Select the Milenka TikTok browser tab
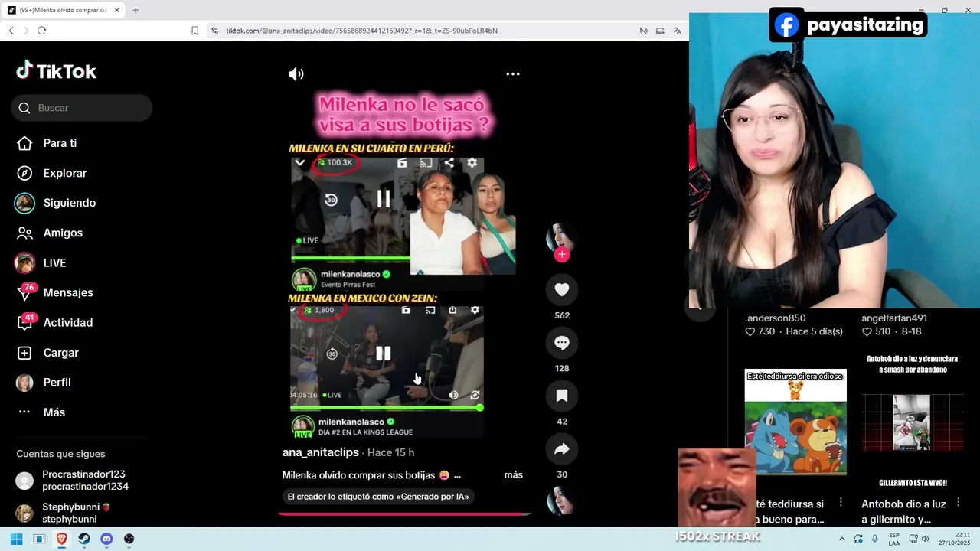 [x=64, y=10]
